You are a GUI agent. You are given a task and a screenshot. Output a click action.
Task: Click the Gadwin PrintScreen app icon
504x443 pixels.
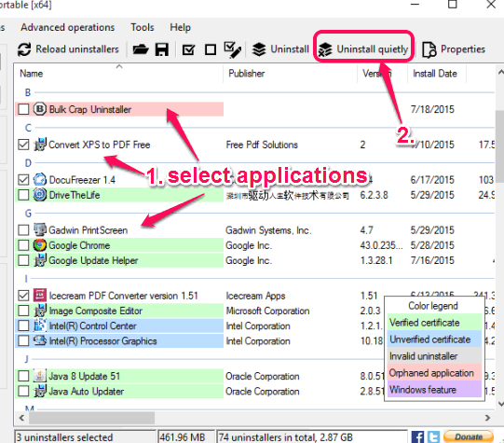[x=40, y=230]
